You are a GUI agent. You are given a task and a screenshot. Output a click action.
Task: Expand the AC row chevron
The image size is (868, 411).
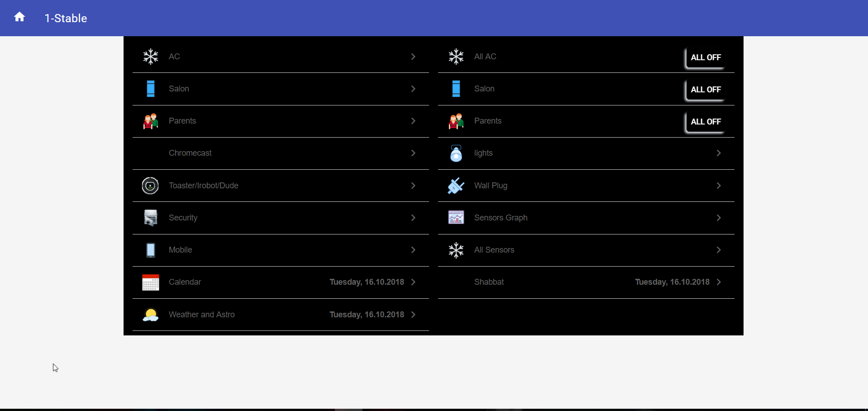(413, 57)
